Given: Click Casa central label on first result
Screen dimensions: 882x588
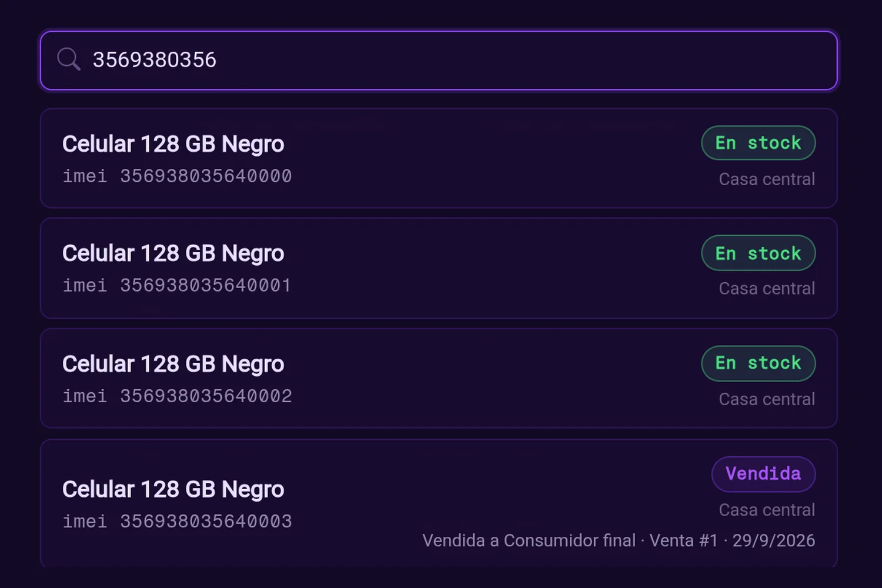Looking at the screenshot, I should coord(767,179).
